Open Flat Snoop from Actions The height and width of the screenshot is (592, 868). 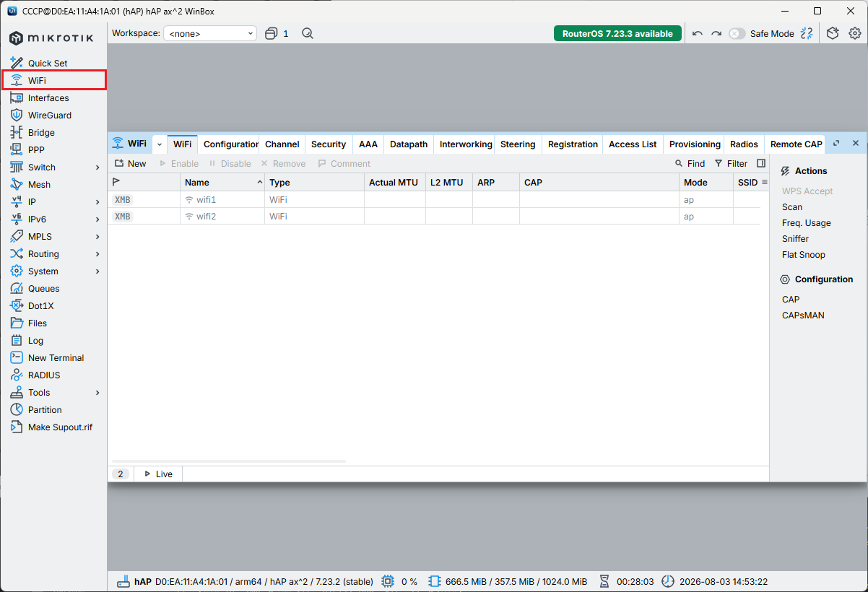[x=803, y=254]
